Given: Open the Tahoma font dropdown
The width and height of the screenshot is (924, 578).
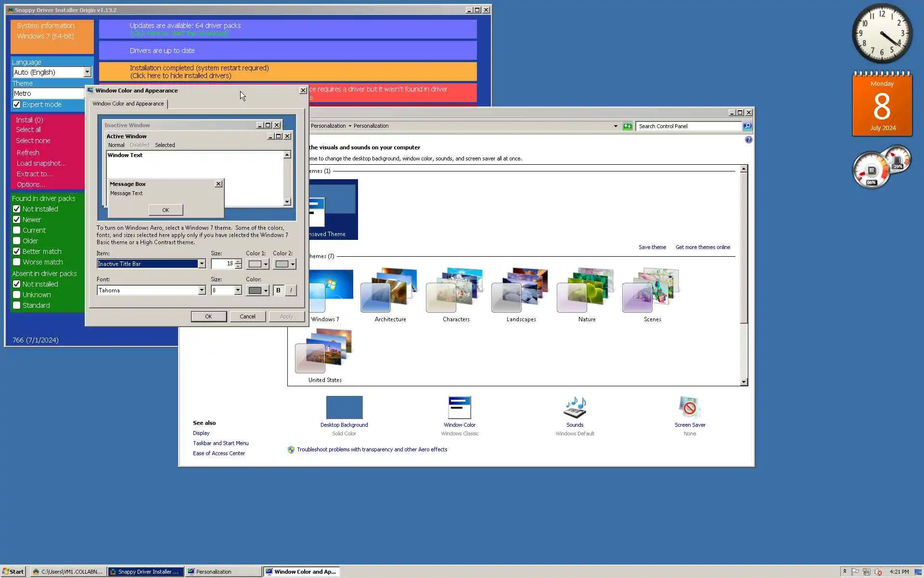Looking at the screenshot, I should [x=202, y=290].
